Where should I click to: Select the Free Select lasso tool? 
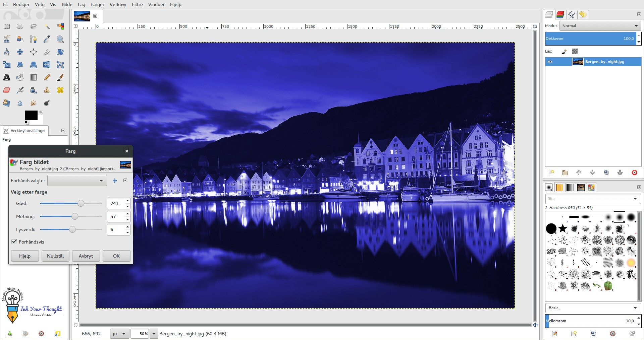coord(34,26)
